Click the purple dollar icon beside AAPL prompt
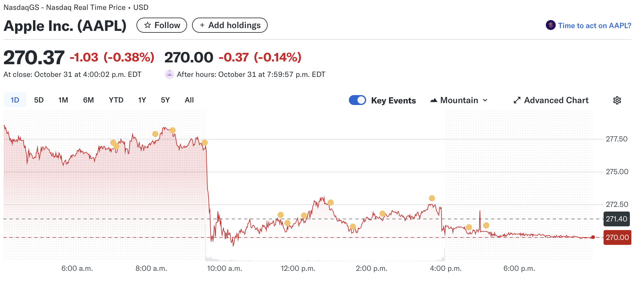Viewport: 644px width, 281px height. click(x=550, y=25)
